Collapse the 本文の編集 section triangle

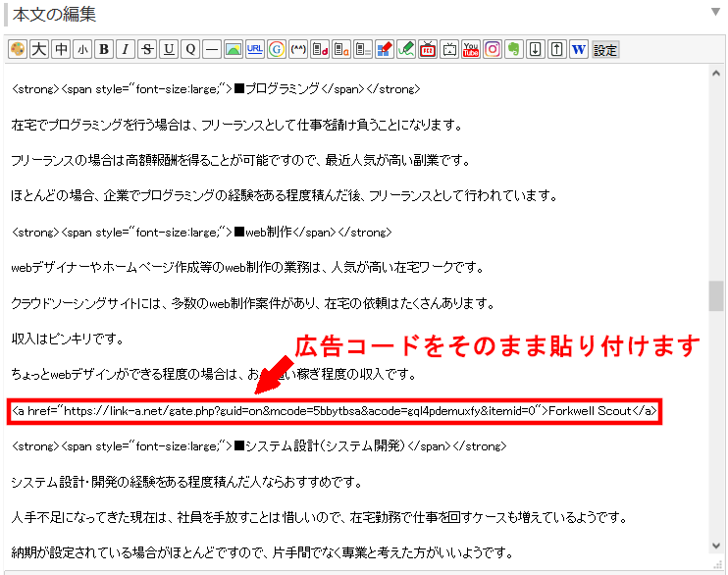click(x=715, y=12)
